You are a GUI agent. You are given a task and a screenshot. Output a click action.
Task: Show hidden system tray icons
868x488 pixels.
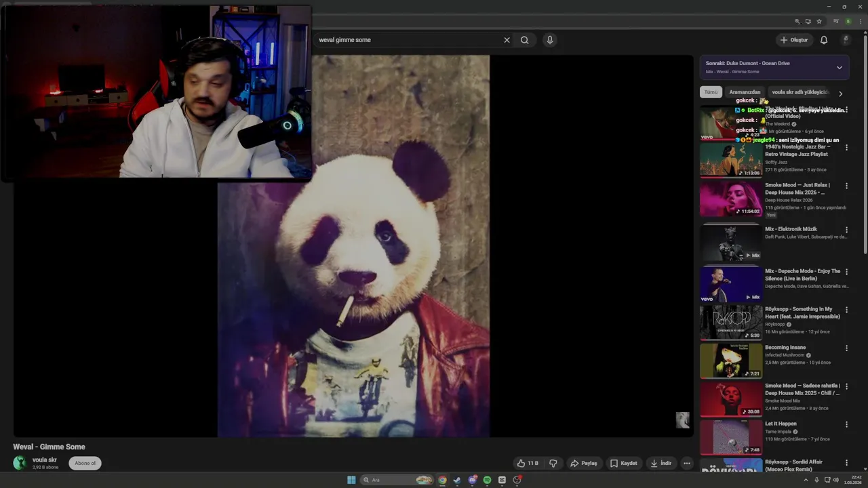806,480
